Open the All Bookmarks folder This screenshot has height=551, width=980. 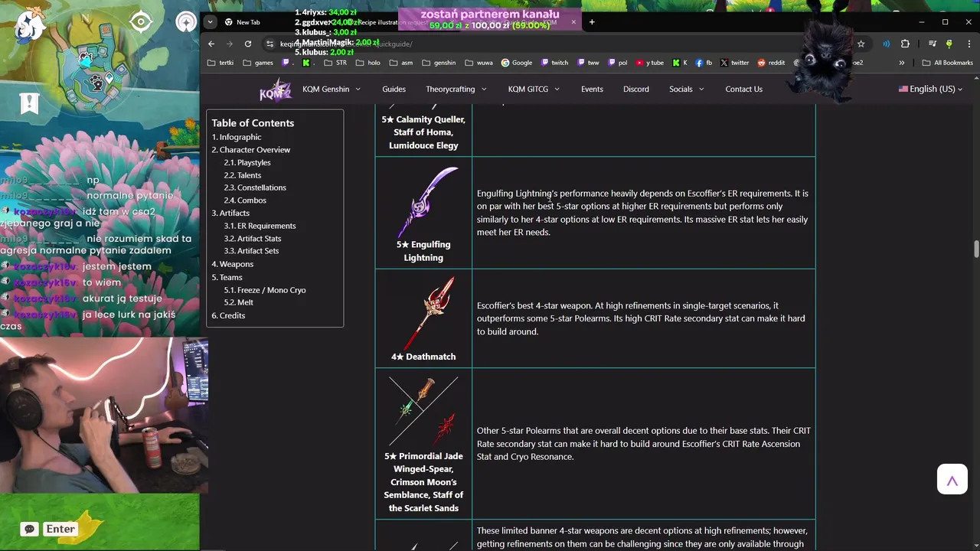[948, 63]
